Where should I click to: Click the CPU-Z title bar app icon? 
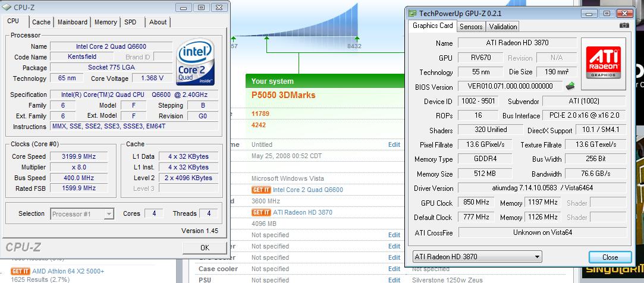(x=7, y=7)
